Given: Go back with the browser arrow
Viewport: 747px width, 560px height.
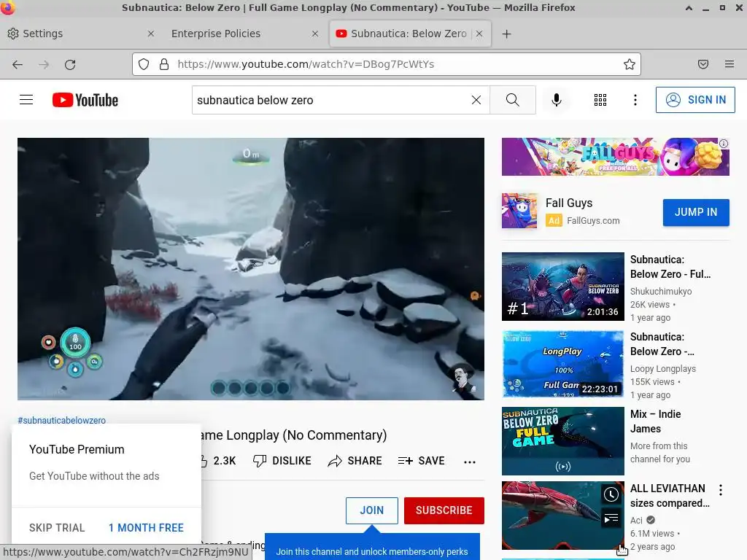Looking at the screenshot, I should pos(18,64).
